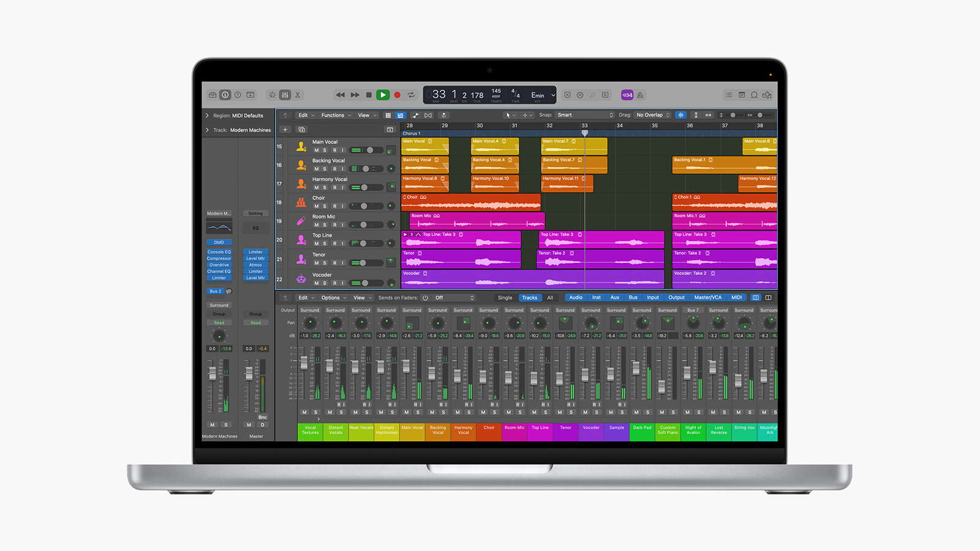Click the scissors Cut Sections icon

point(297,95)
